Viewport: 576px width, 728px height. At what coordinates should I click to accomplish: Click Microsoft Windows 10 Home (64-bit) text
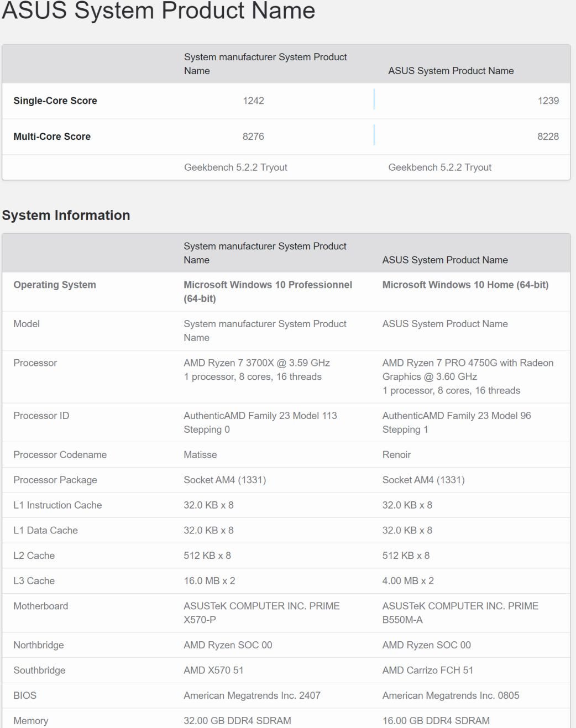465,285
